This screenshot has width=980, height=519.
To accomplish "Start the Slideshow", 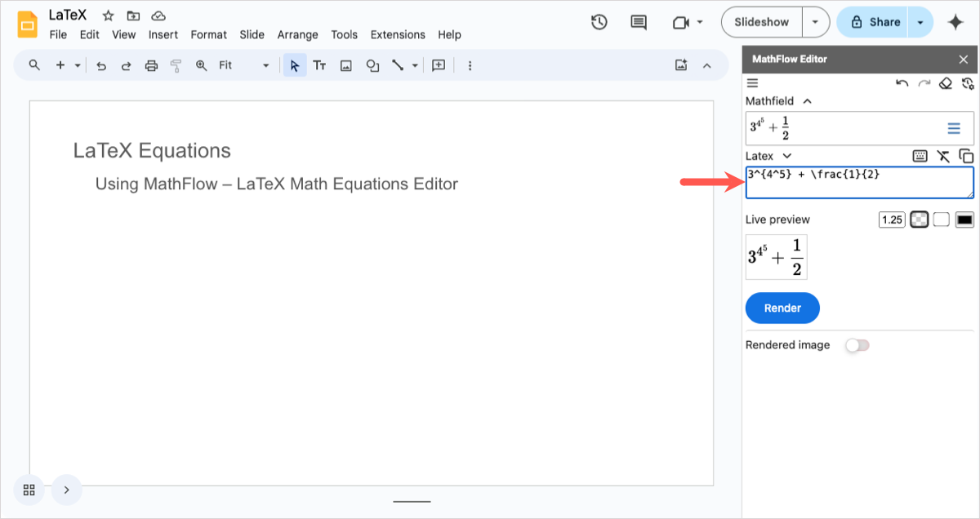I will pos(762,22).
